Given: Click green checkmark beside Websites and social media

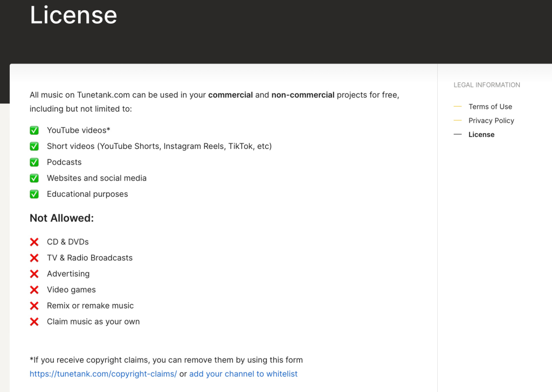Looking at the screenshot, I should pyautogui.click(x=34, y=178).
